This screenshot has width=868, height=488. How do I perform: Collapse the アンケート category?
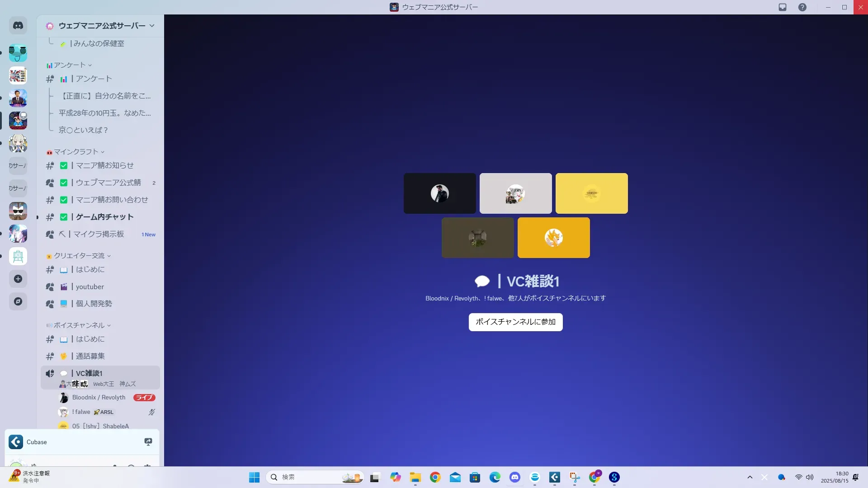point(69,65)
